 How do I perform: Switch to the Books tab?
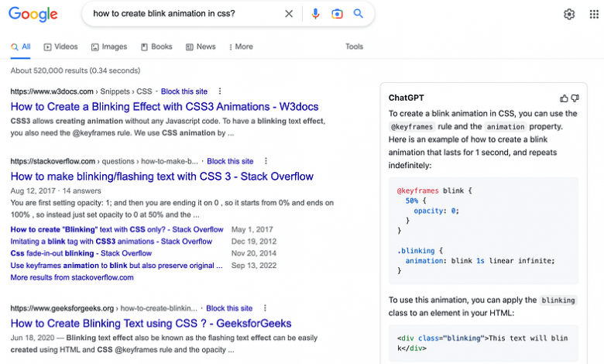point(156,46)
